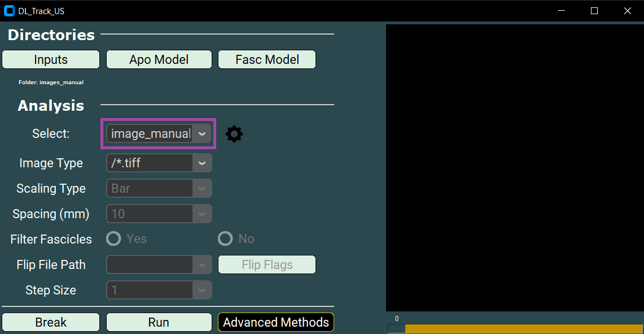Toggle the Filter Fascicles option off
644x334 pixels.
click(225, 238)
